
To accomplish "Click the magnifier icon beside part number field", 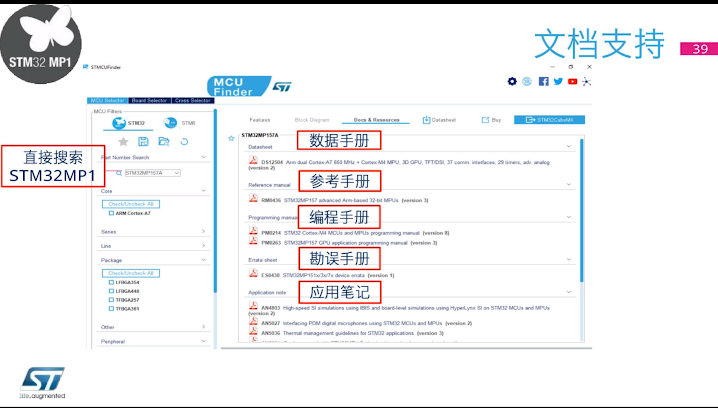I will 119,173.
